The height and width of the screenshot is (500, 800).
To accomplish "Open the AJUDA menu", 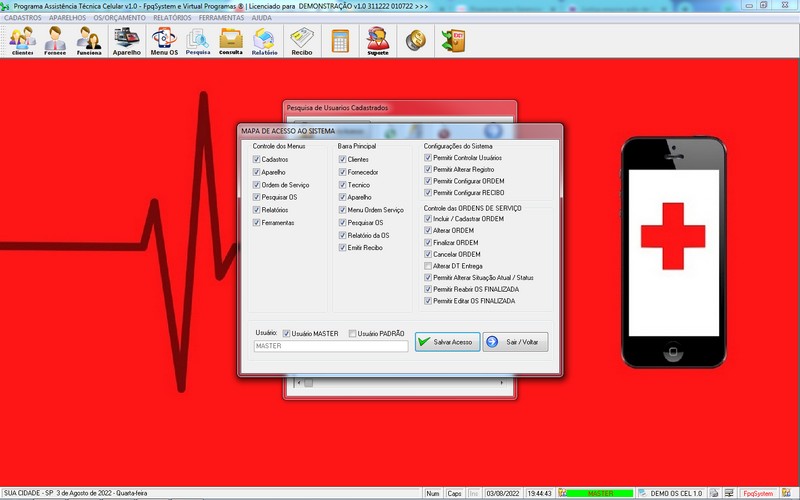I will (261, 18).
